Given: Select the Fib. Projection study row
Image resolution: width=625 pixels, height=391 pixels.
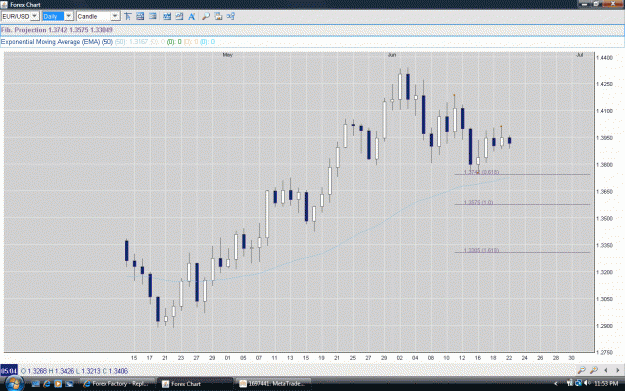Looking at the screenshot, I should [312, 30].
